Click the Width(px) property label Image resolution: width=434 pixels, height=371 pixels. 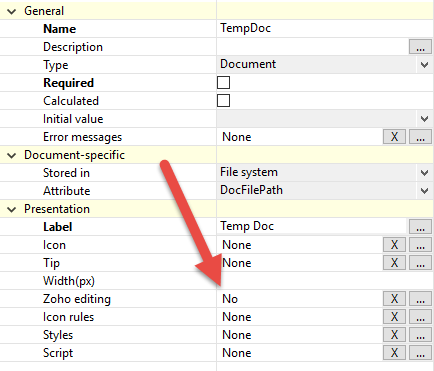click(69, 281)
